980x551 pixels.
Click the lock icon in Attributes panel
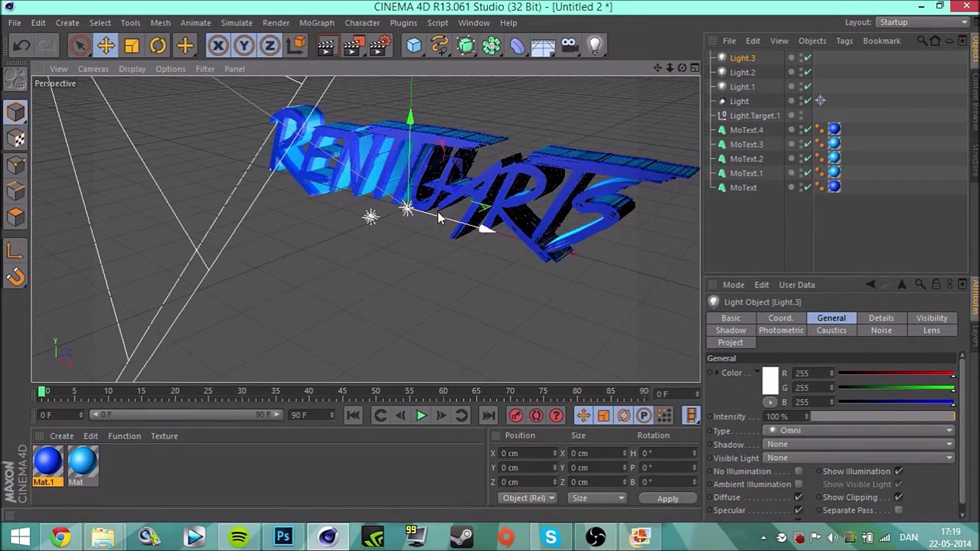pyautogui.click(x=936, y=285)
